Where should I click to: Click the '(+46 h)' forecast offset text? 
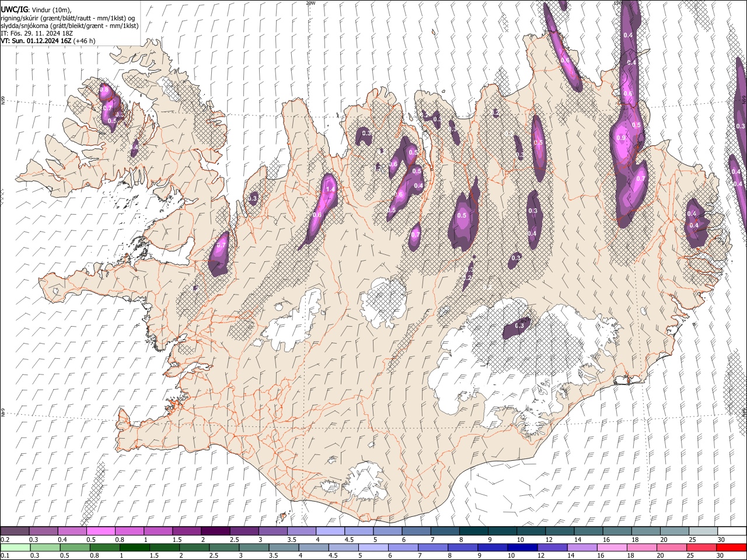point(85,41)
